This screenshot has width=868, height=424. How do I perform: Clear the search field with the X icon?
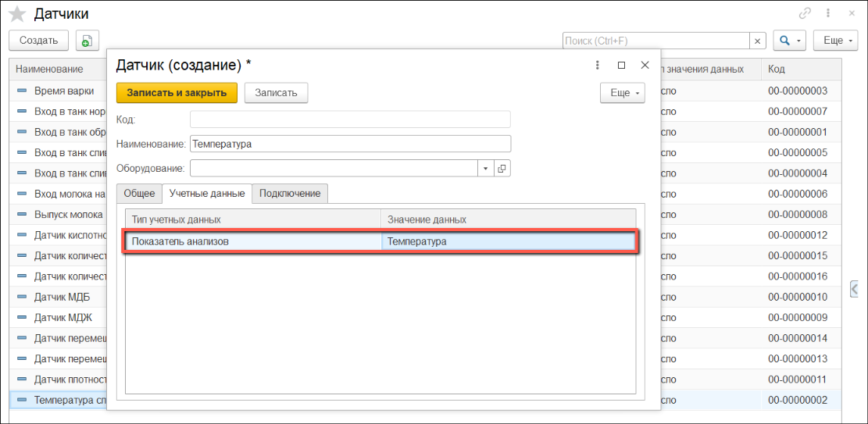coord(757,41)
